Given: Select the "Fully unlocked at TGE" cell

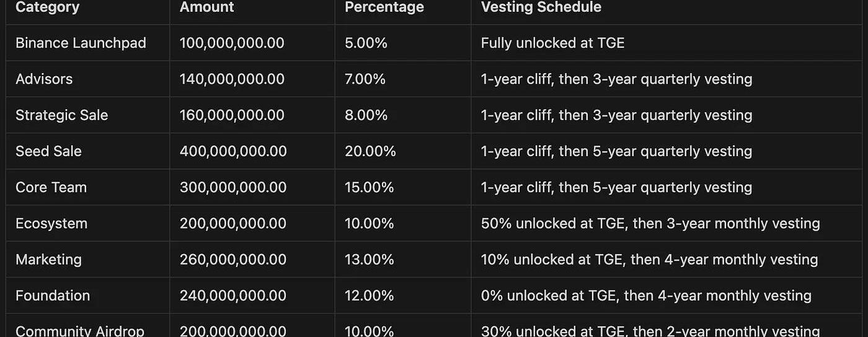Looking at the screenshot, I should (x=552, y=43).
